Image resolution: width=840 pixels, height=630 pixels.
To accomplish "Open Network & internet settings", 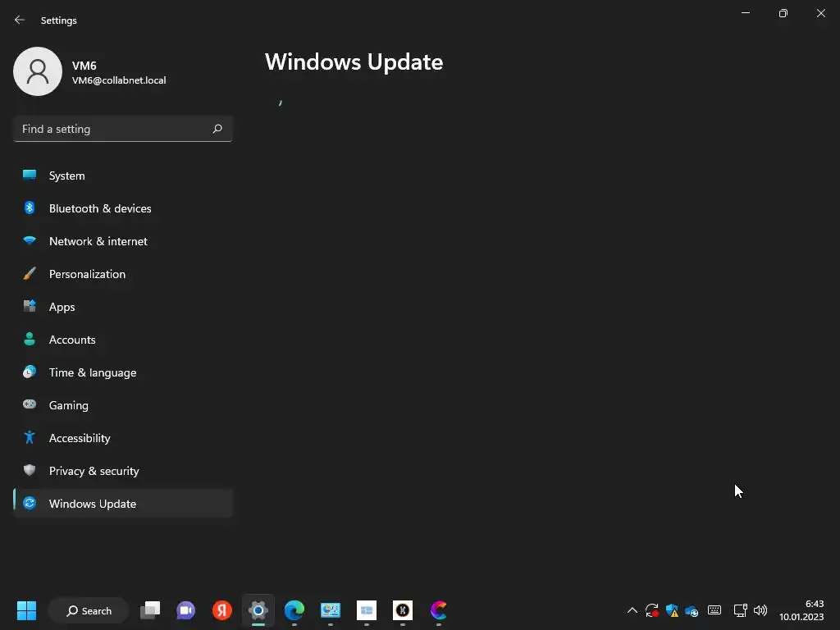I will click(123, 241).
